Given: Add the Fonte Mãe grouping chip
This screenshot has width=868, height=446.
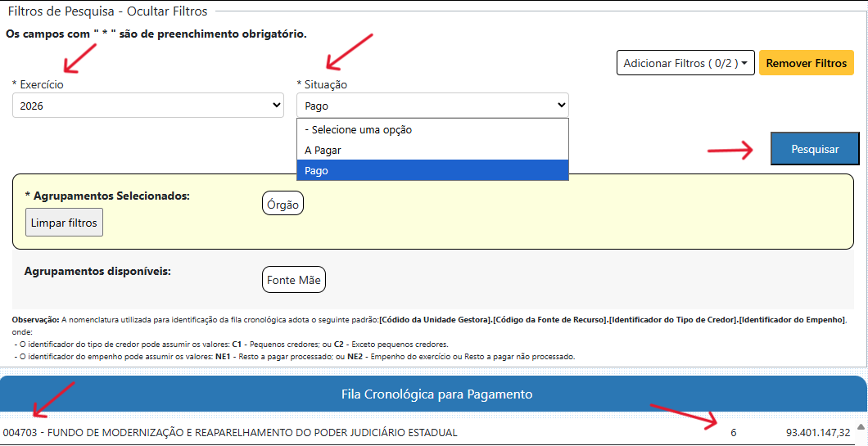Looking at the screenshot, I should 294,280.
